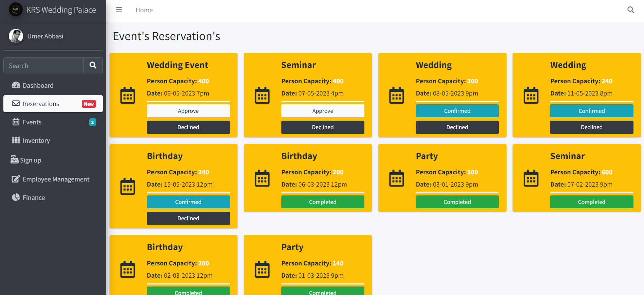Viewport: 644px width, 295px height.
Task: Click the Home link in top bar
Action: [x=144, y=10]
